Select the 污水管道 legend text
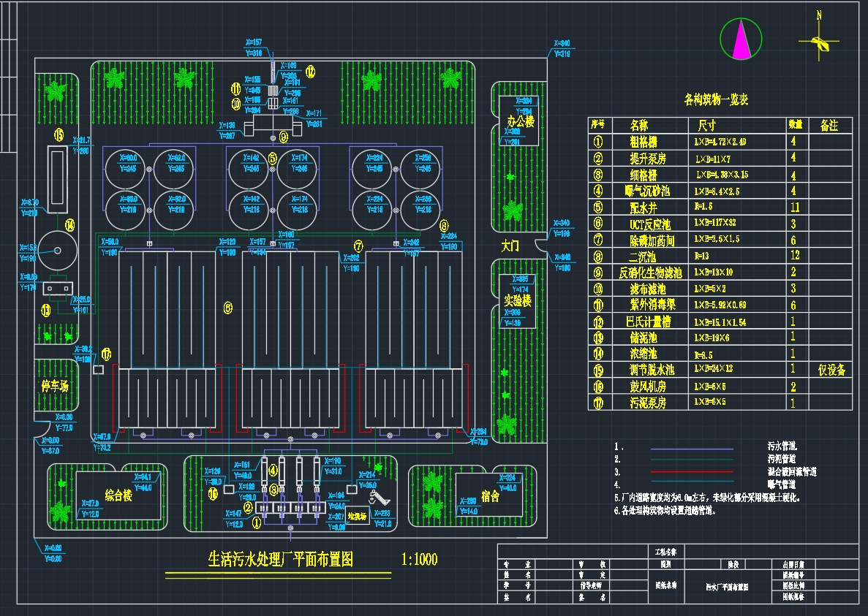Image resolution: width=868 pixels, height=616 pixels. [782, 446]
